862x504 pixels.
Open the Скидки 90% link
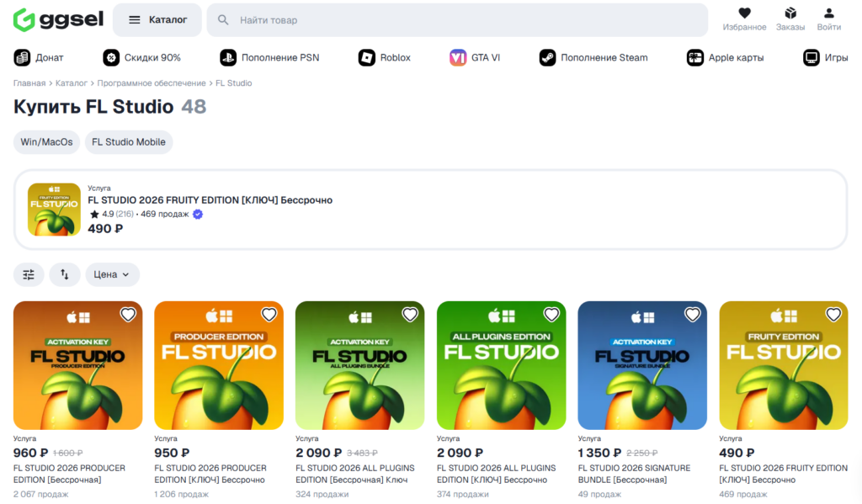(x=152, y=58)
